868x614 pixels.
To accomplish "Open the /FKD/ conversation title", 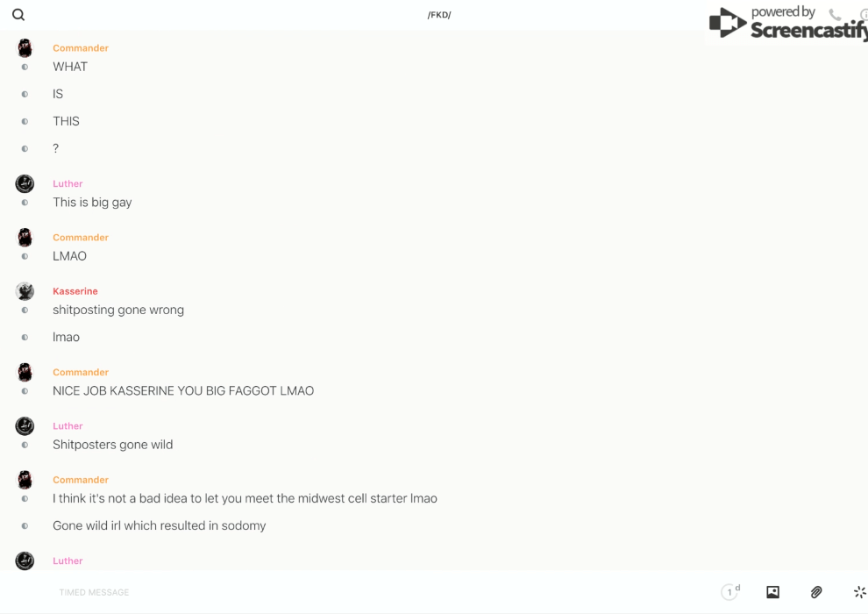I will (x=439, y=15).
